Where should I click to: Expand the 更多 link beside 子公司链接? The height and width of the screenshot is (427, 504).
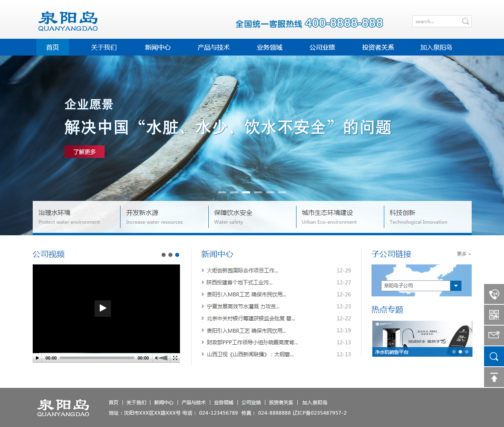(x=464, y=254)
